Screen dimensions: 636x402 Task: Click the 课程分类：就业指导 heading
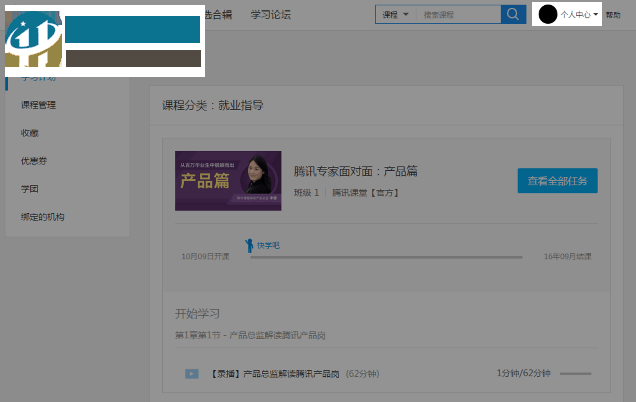pyautogui.click(x=213, y=105)
